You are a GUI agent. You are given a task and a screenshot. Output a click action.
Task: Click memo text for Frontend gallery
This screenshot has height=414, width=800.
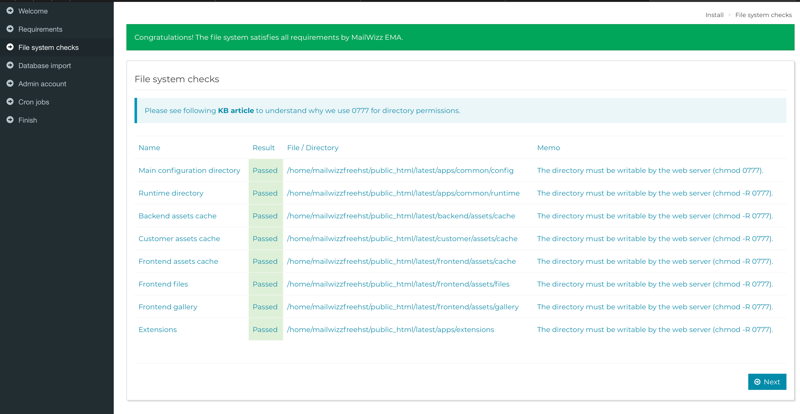point(655,307)
